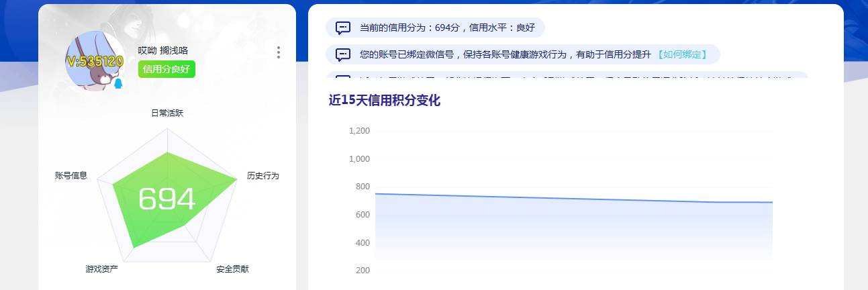Click the message 当前的信用分为:694分

(x=435, y=28)
